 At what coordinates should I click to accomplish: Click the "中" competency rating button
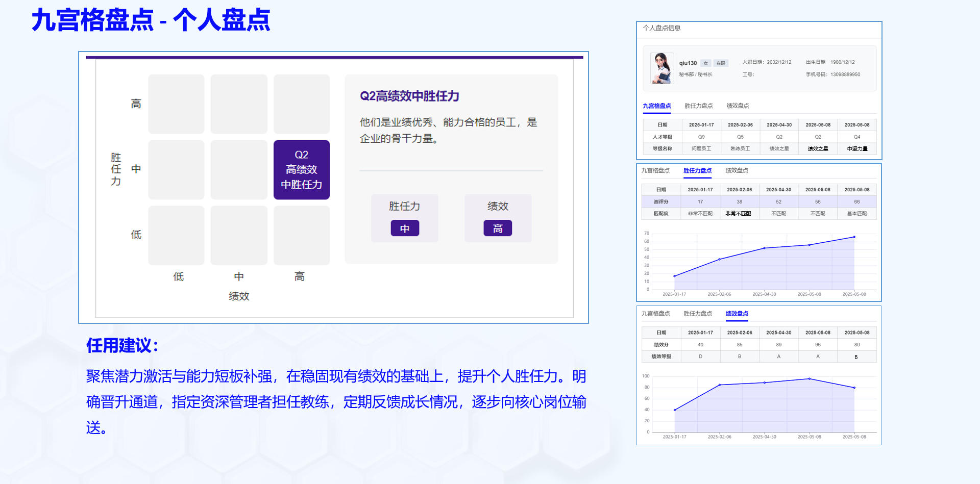click(x=404, y=228)
